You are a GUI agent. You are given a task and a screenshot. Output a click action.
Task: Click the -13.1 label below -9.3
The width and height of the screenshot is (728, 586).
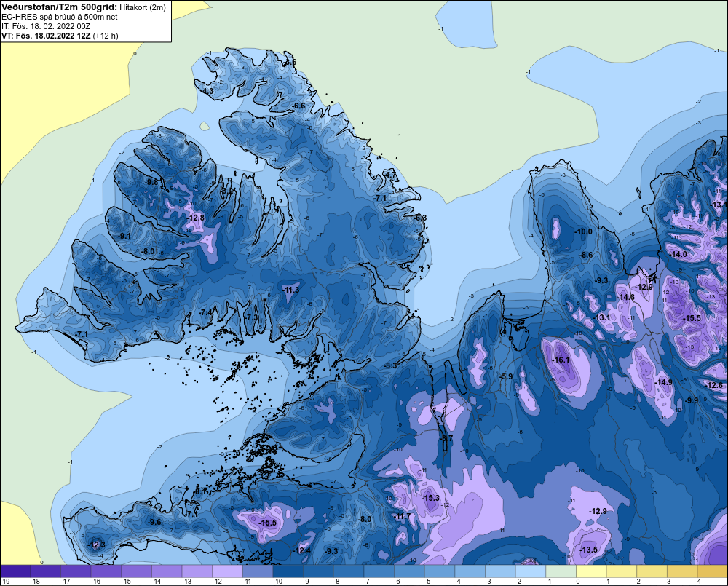[603, 317]
